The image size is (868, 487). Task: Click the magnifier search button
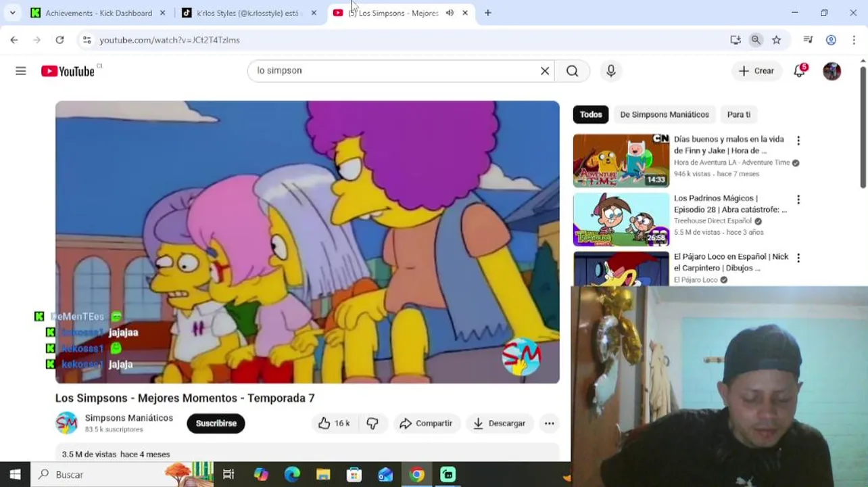572,71
